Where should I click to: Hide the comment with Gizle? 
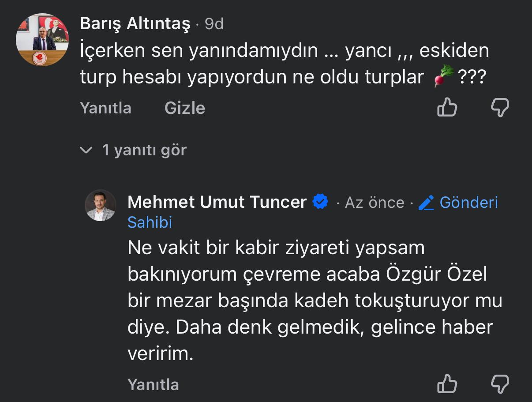(x=184, y=108)
